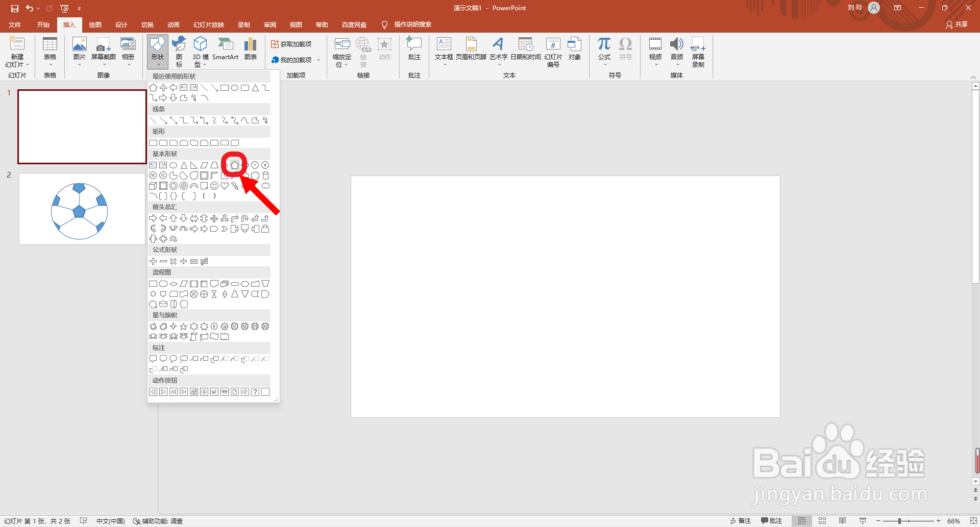Insert an 对象 object
This screenshot has height=527, width=980.
(x=575, y=49)
